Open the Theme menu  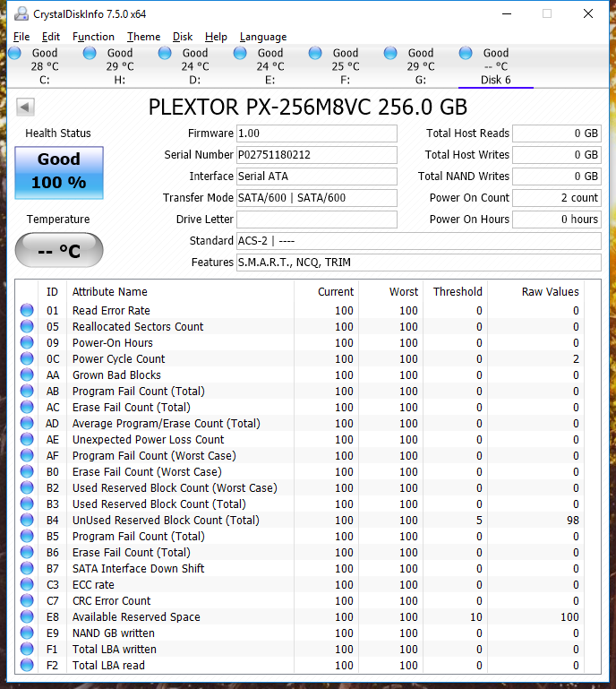click(143, 37)
